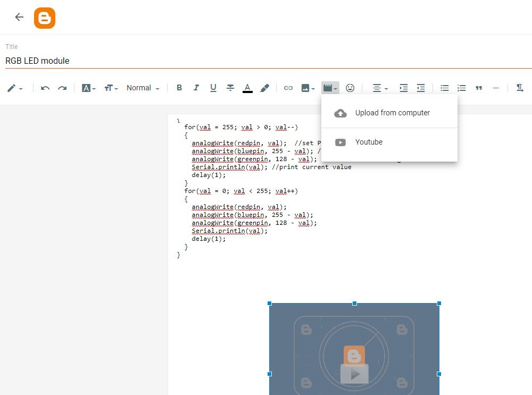The image size is (532, 395).
Task: Redo the last edit
Action: pyautogui.click(x=62, y=88)
